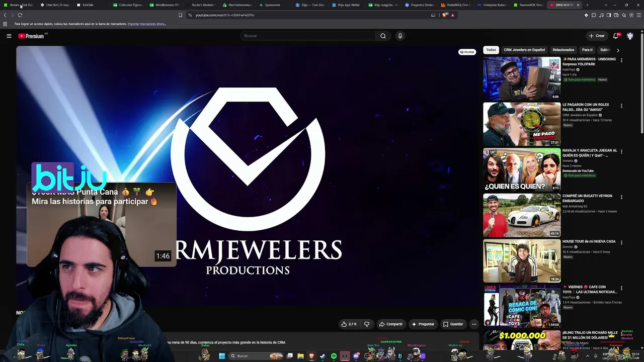Viewport: 644px width, 362px height.
Task: Open the HOUSE TOUR video thumbnail
Action: click(522, 260)
